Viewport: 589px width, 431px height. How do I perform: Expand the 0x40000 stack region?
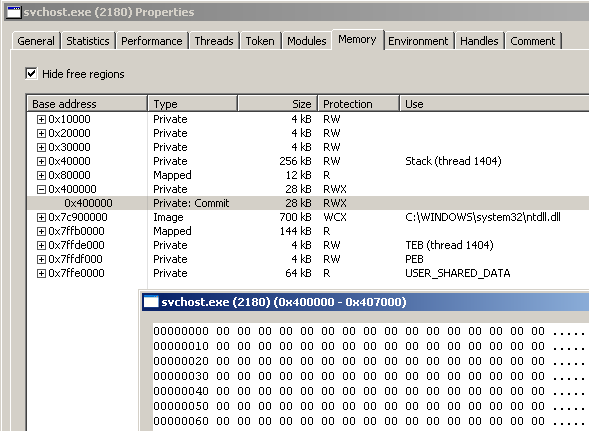(x=41, y=162)
